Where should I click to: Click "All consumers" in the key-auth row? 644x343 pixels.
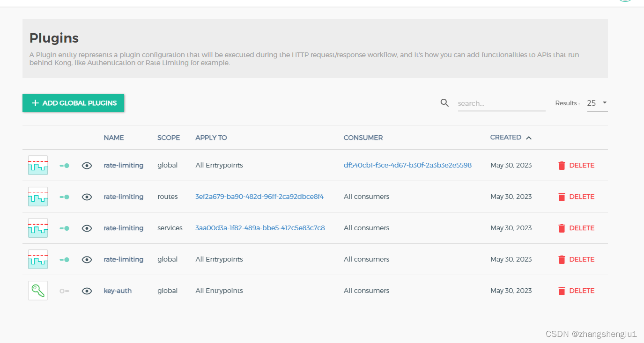click(367, 291)
